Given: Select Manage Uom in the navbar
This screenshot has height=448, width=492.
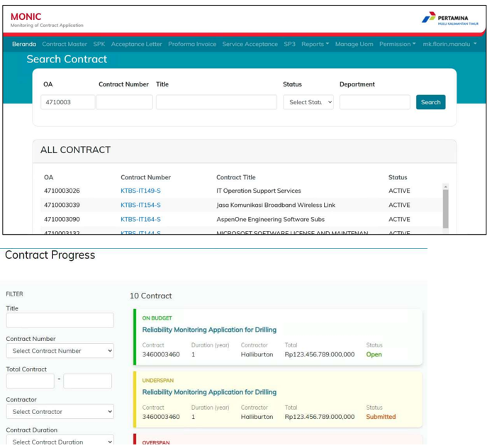Looking at the screenshot, I should point(354,44).
